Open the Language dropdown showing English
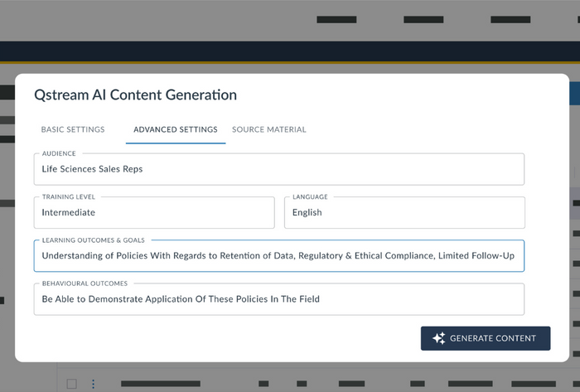The image size is (580, 392). click(404, 213)
